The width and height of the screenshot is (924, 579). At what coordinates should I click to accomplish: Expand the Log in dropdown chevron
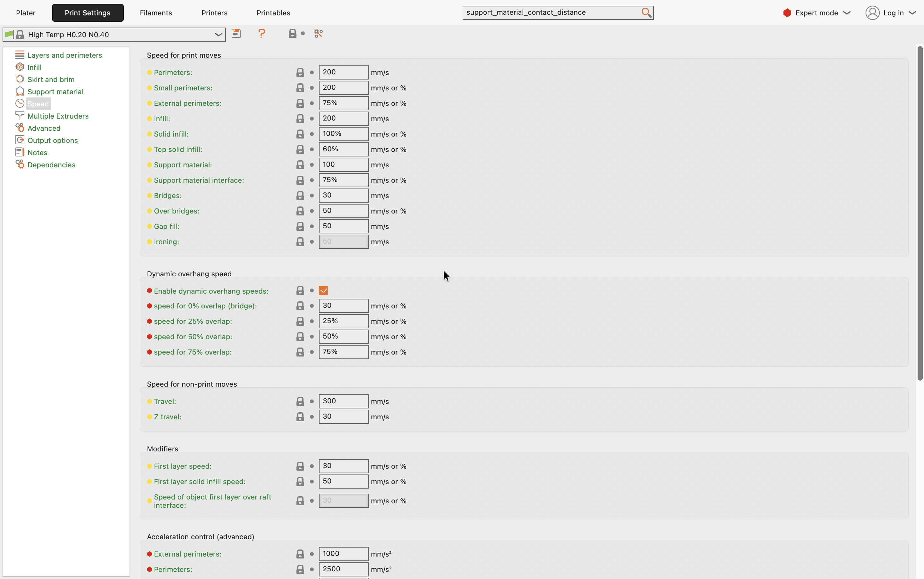(912, 13)
